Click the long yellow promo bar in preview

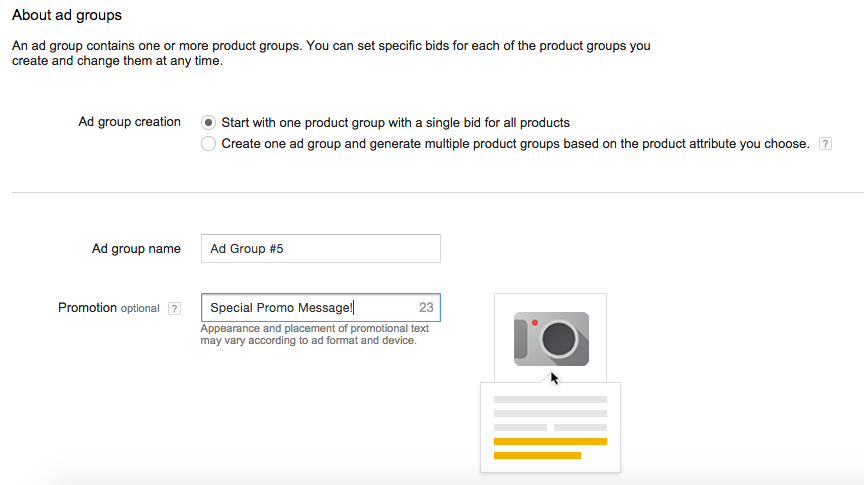pos(550,441)
